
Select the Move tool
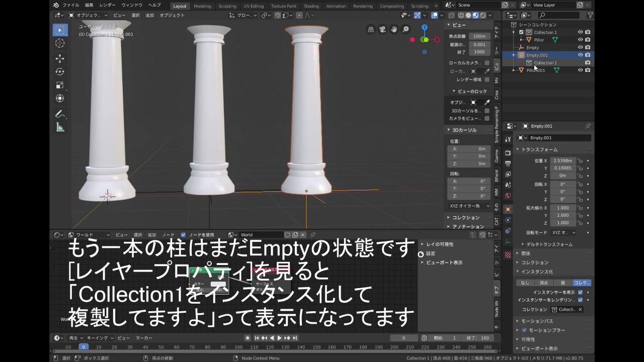(60, 58)
